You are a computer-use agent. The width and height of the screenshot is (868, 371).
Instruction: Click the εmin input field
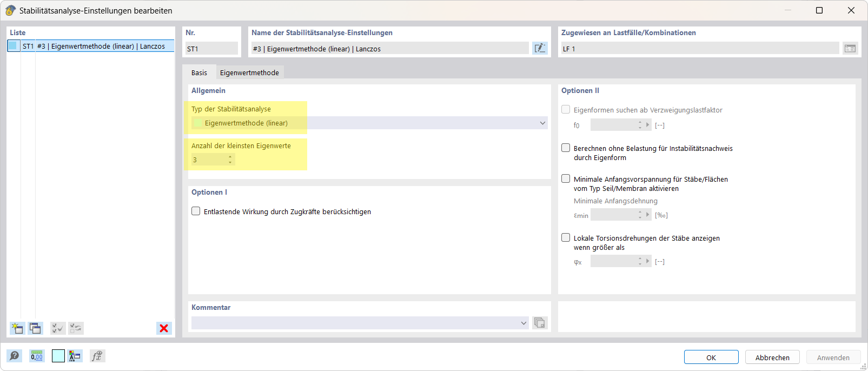[x=613, y=215]
